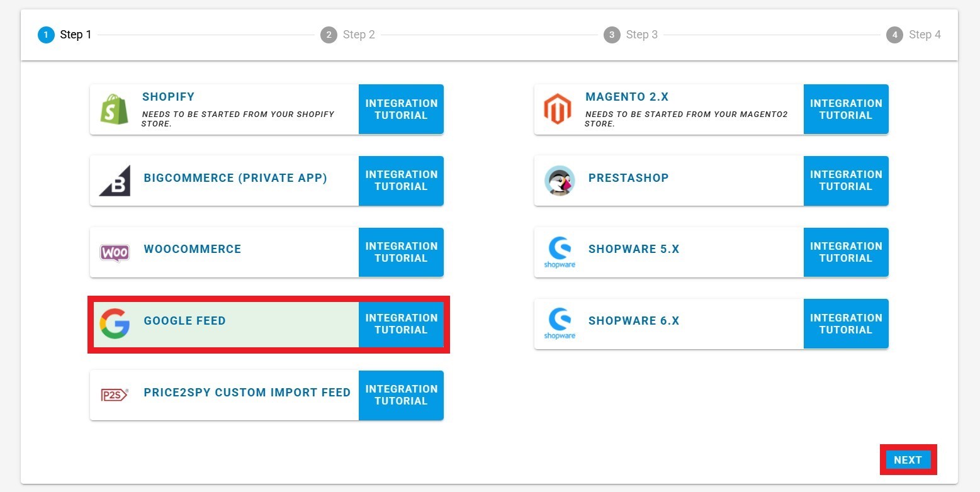Click the Price2Spy P2S logo icon
980x492 pixels.
[115, 394]
